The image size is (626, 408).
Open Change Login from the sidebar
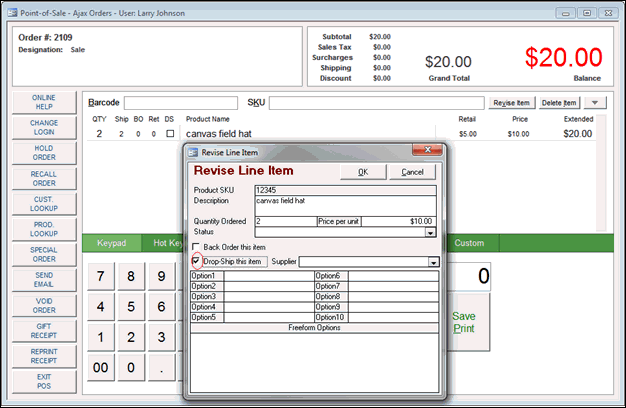pos(44,128)
